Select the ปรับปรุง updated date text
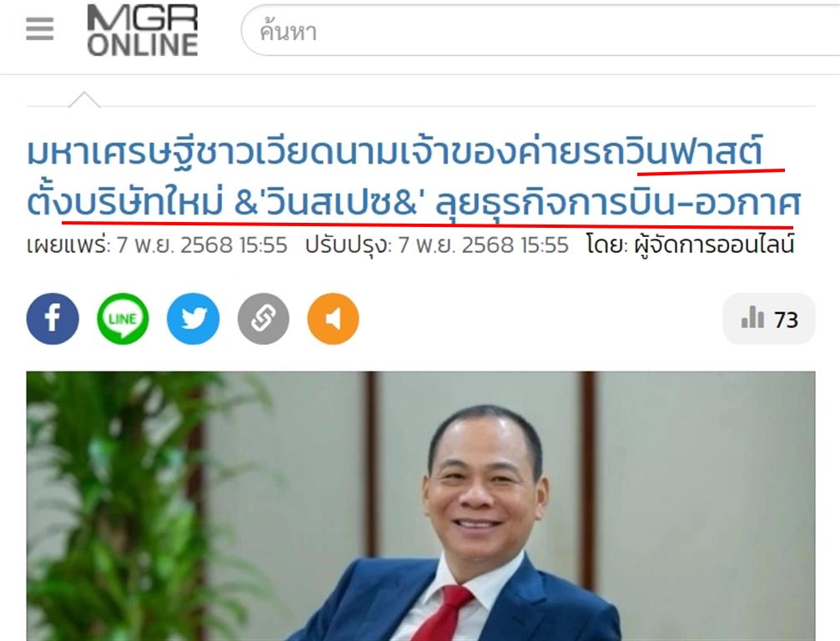This screenshot has width=840, height=641. (x=436, y=245)
